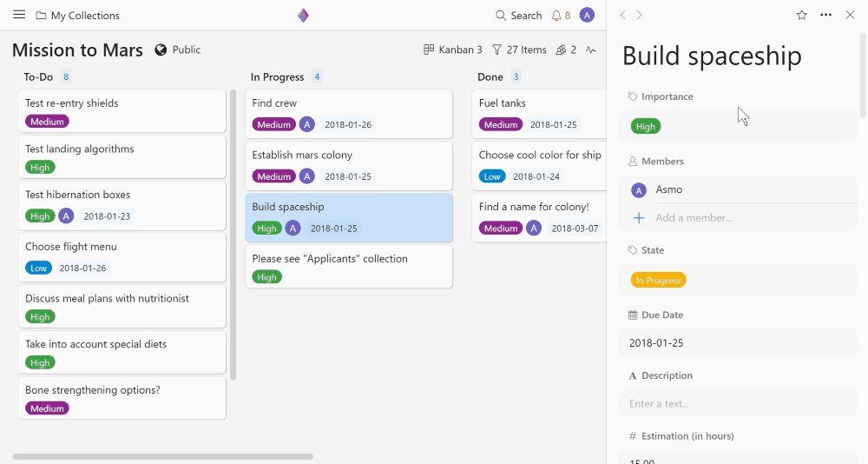The image size is (868, 464).
Task: Open Kanban 3 view switcher
Action: pyautogui.click(x=453, y=50)
